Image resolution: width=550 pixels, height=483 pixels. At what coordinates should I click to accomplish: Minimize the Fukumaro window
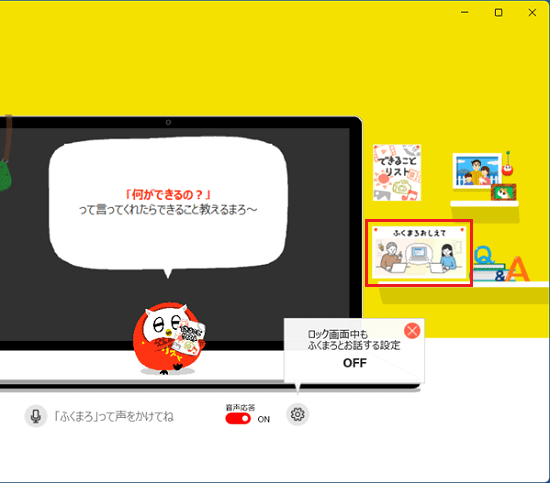pyautogui.click(x=464, y=12)
